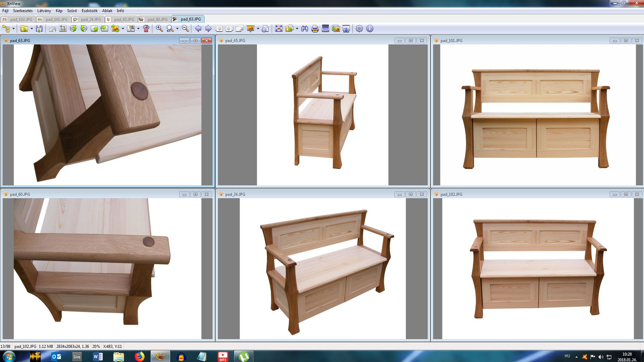Click the Open file folder icon
The height and width of the screenshot is (362, 644).
24,29
